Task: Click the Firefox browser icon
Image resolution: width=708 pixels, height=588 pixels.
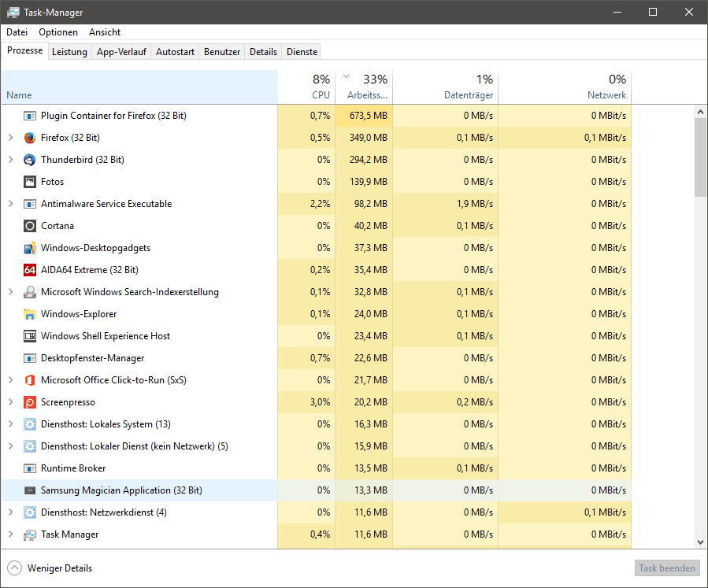Action: point(30,138)
